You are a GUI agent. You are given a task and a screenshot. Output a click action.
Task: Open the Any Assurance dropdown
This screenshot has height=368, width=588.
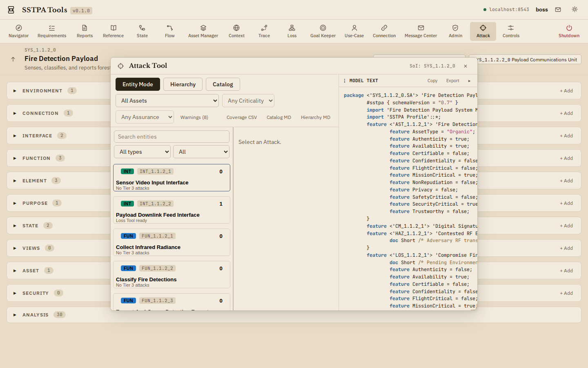pyautogui.click(x=145, y=117)
